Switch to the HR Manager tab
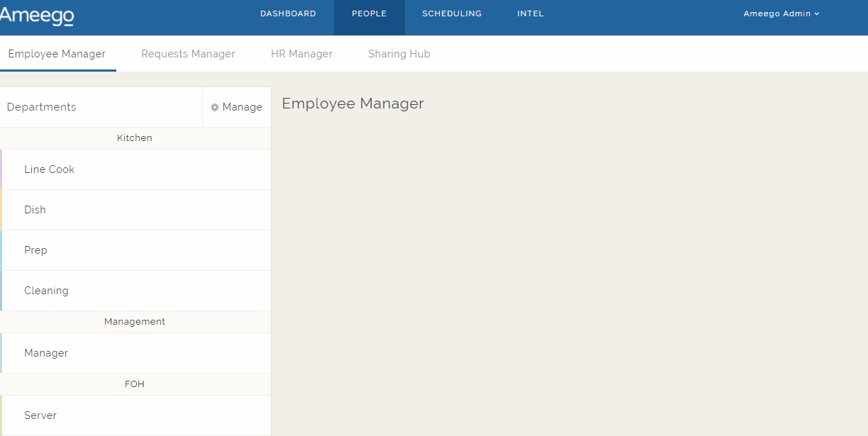This screenshot has height=436, width=868. tap(301, 53)
